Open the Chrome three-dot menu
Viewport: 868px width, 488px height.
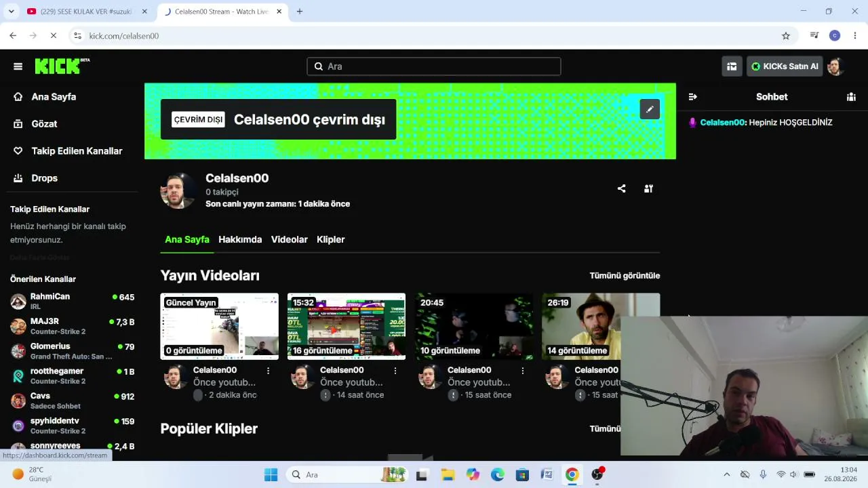[x=855, y=36]
